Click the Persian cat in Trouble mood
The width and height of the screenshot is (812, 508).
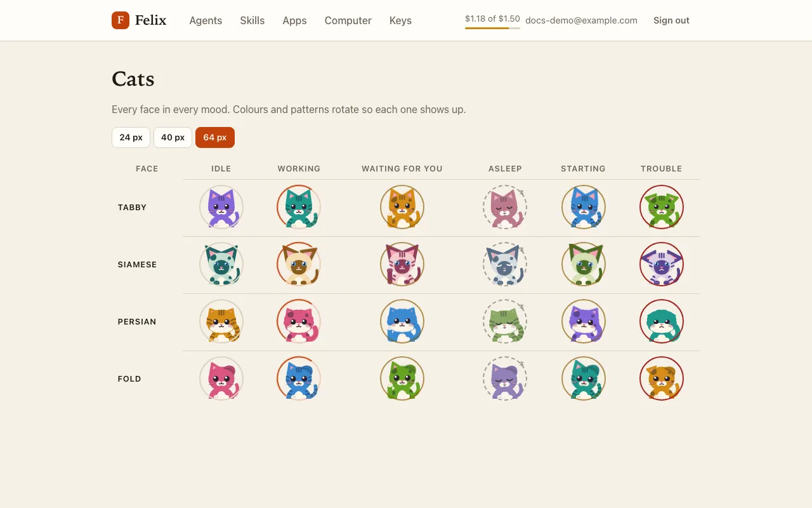[x=662, y=321]
